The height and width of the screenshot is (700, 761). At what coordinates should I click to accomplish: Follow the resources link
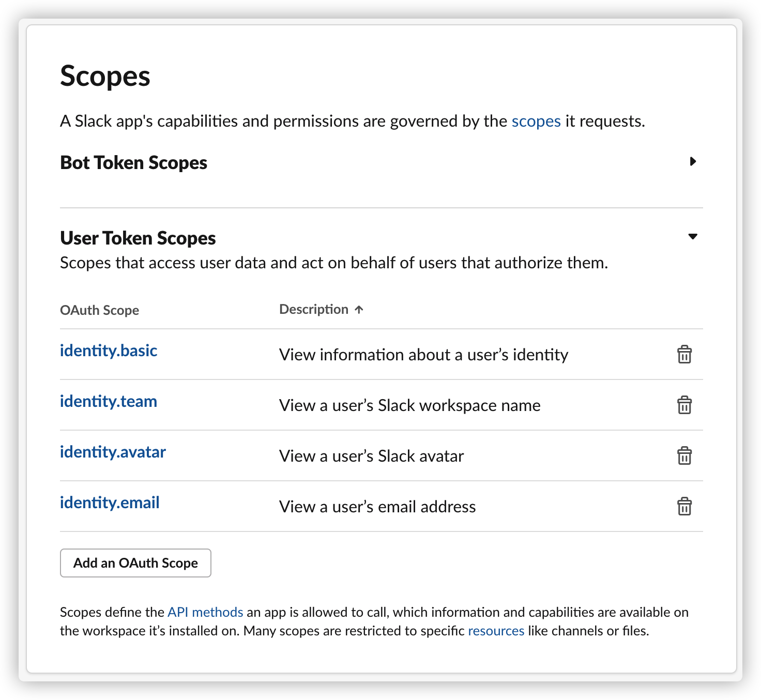pyautogui.click(x=496, y=631)
